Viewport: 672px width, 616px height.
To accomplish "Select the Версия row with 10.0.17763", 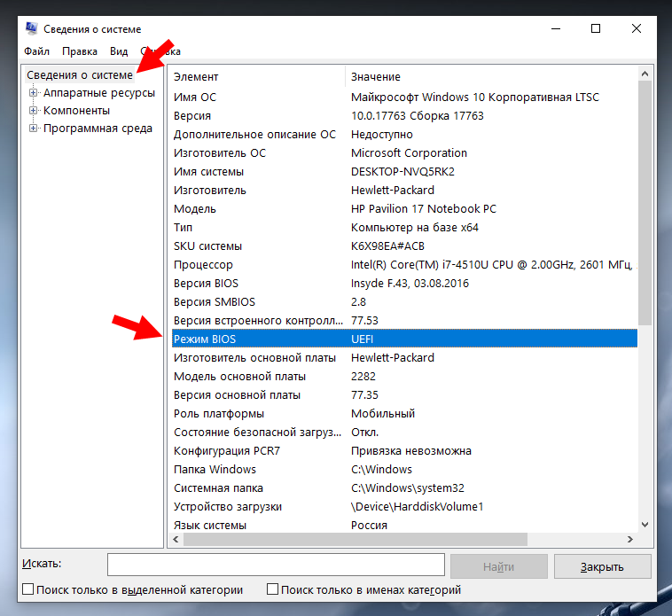I will [x=404, y=115].
